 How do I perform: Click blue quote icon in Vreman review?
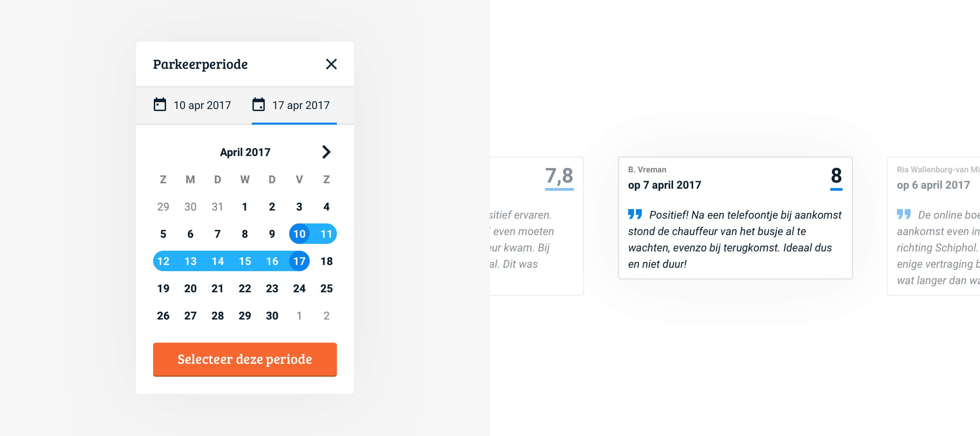pos(635,214)
